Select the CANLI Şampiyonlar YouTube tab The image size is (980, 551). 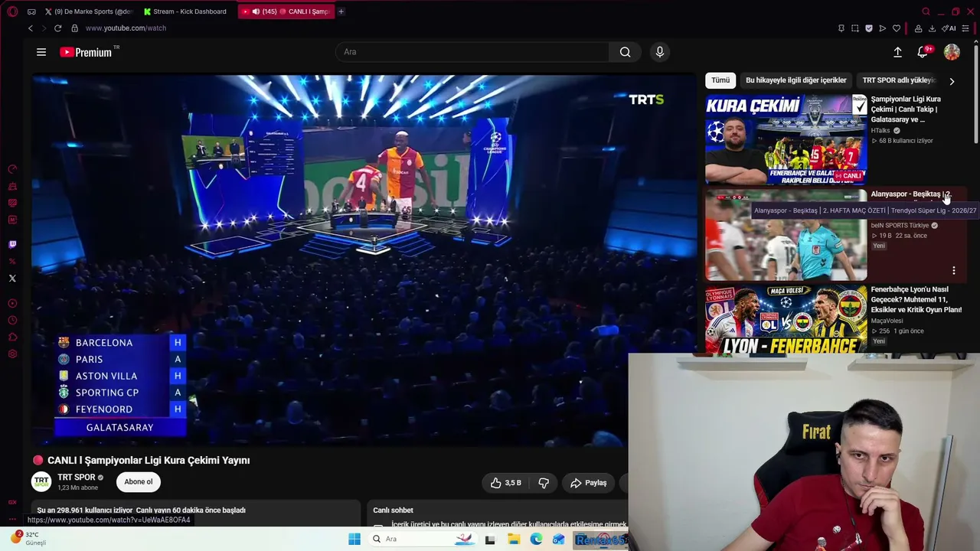click(286, 11)
